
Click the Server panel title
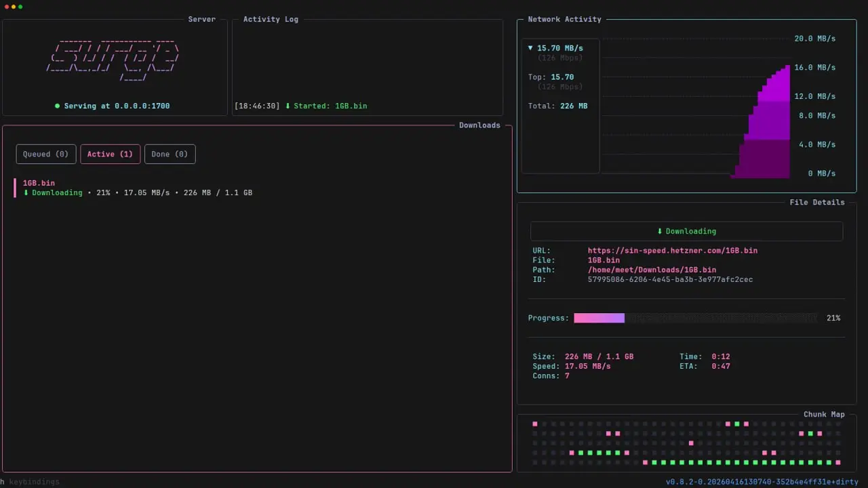coord(201,20)
